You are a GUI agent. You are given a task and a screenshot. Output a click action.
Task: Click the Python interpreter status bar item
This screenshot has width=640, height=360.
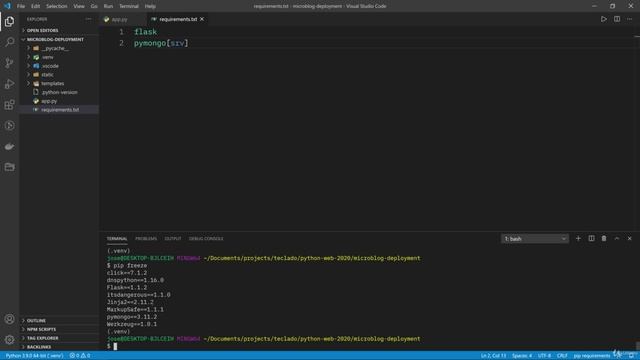coord(34,356)
